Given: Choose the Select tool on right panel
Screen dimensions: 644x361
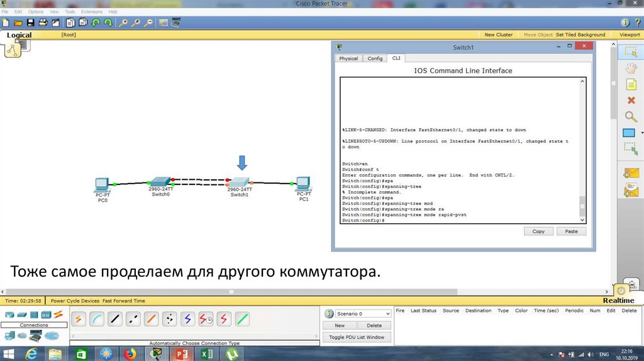Looking at the screenshot, I should (x=631, y=52).
